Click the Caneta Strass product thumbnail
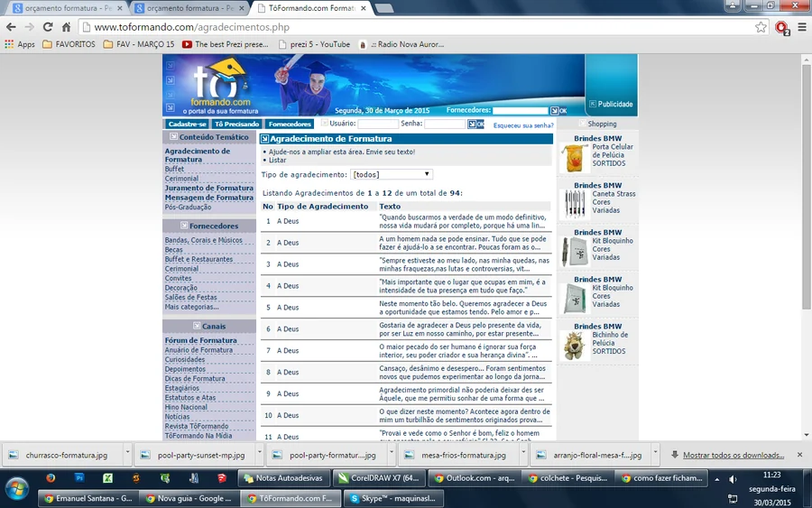 coord(575,204)
